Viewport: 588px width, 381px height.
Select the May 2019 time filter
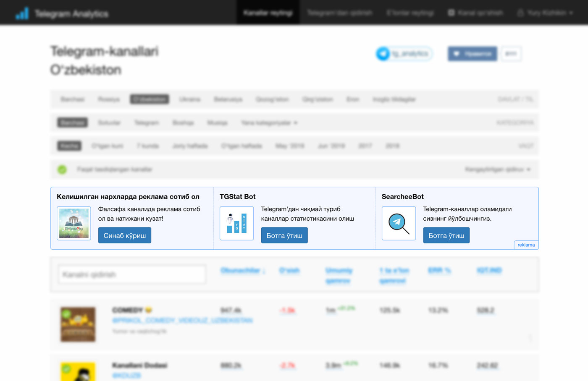pyautogui.click(x=290, y=146)
